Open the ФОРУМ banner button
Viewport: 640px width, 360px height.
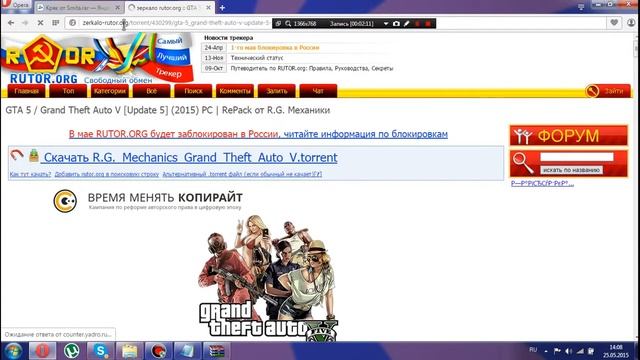coord(569,136)
